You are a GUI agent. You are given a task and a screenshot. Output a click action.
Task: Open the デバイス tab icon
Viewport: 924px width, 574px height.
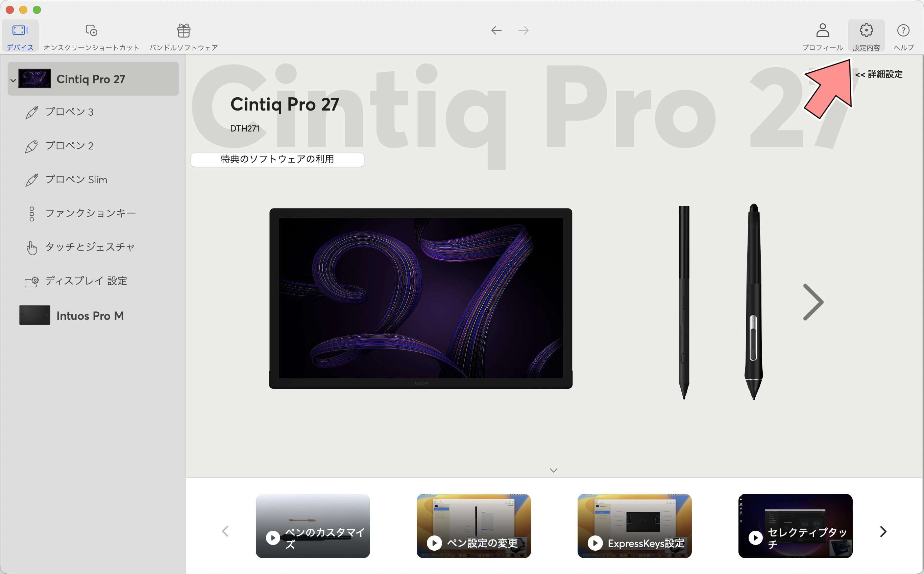click(20, 30)
